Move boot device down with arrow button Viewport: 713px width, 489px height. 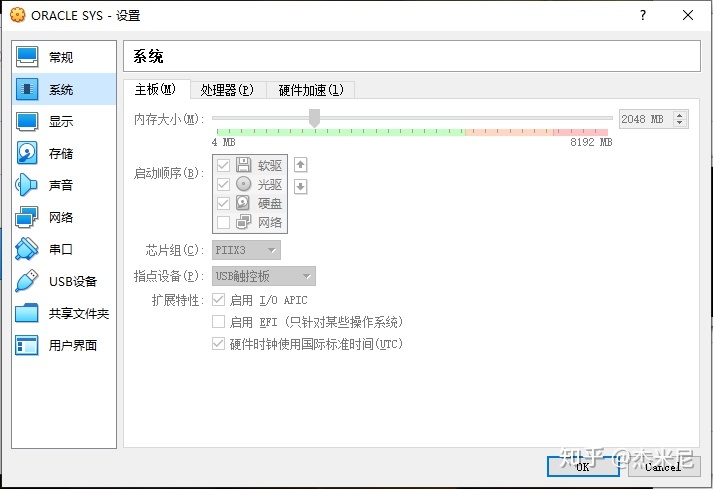[x=301, y=186]
